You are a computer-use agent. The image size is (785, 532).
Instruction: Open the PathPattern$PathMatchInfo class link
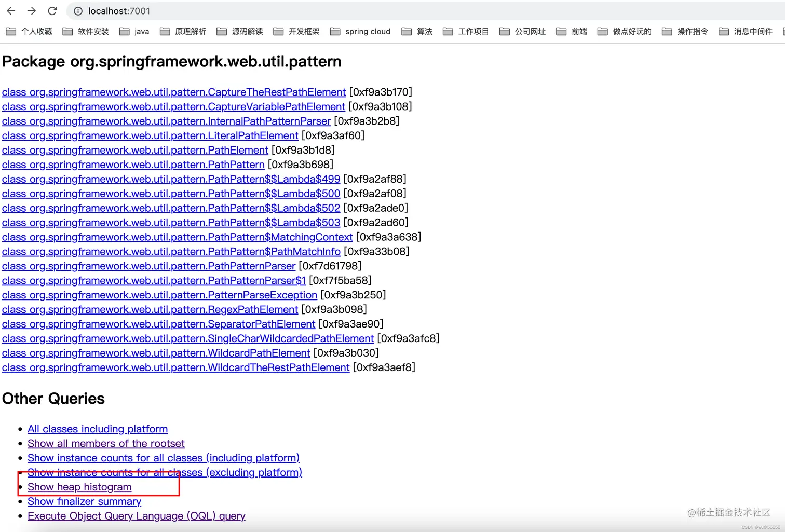click(x=171, y=252)
